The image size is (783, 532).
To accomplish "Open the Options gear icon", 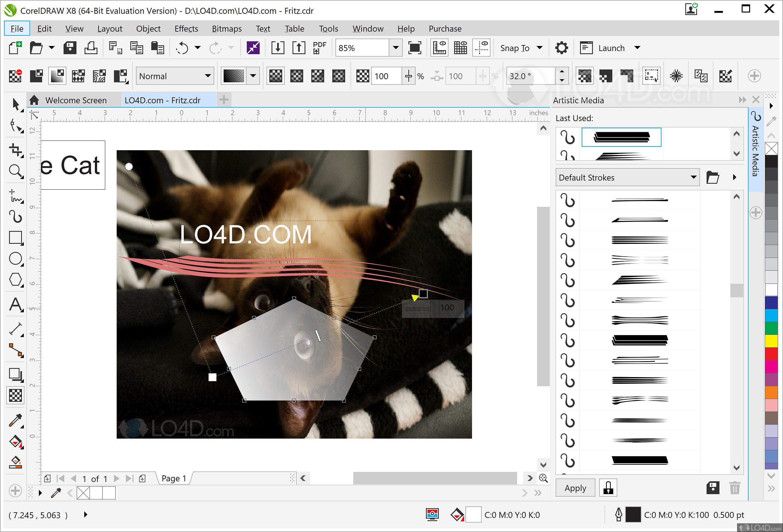I will 561,48.
